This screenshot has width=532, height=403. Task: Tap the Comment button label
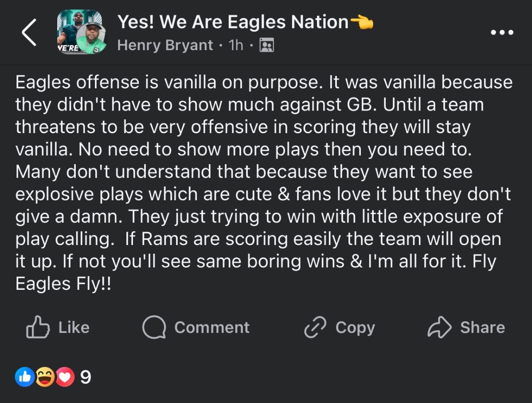[211, 328]
